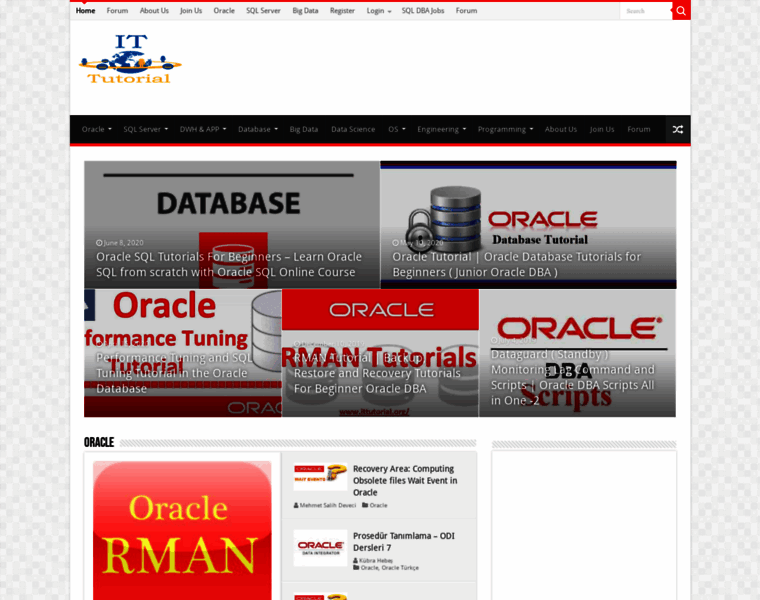This screenshot has height=600, width=760.
Task: Open Oracle link in the top bar
Action: [x=224, y=11]
